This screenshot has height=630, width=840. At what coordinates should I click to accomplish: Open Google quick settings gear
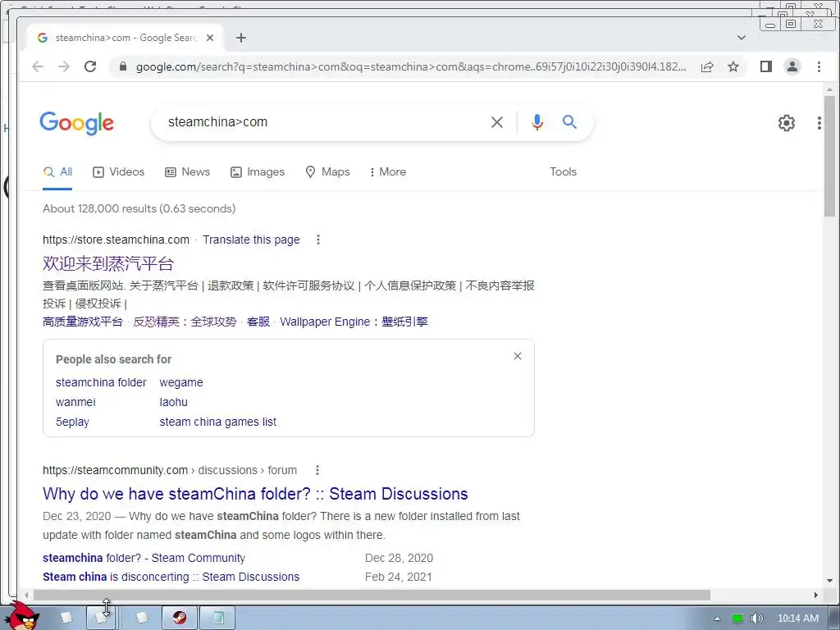click(x=787, y=123)
